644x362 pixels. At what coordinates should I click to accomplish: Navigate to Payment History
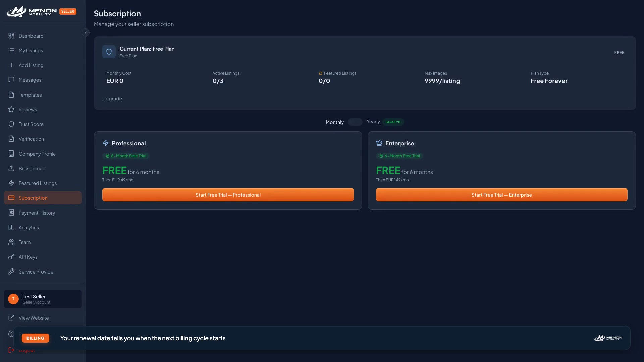43,213
